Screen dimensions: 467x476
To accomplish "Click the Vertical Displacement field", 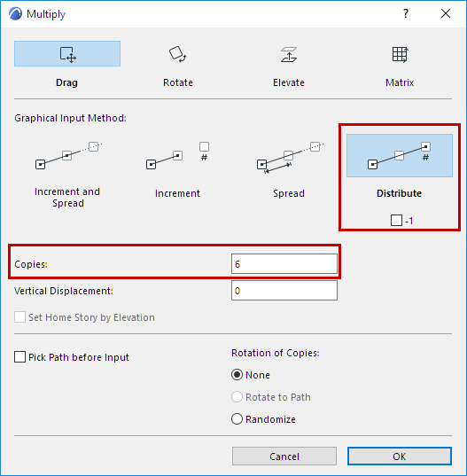I will pos(284,291).
